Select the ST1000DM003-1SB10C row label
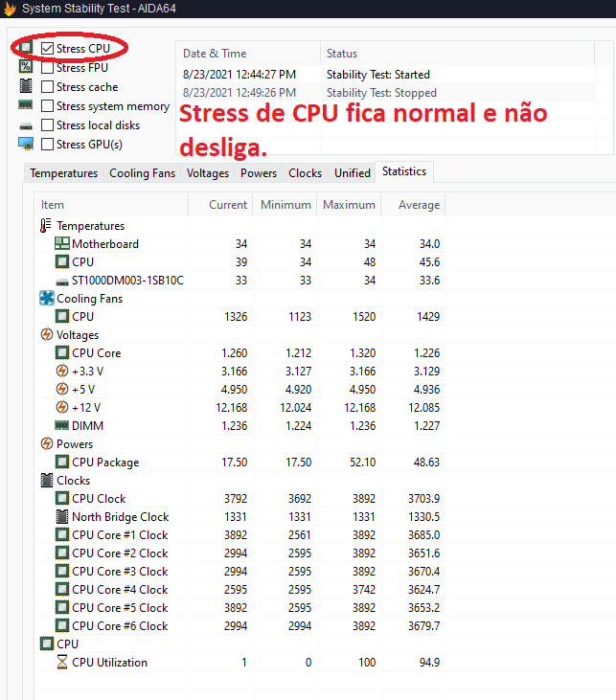616x700 pixels. click(x=127, y=281)
